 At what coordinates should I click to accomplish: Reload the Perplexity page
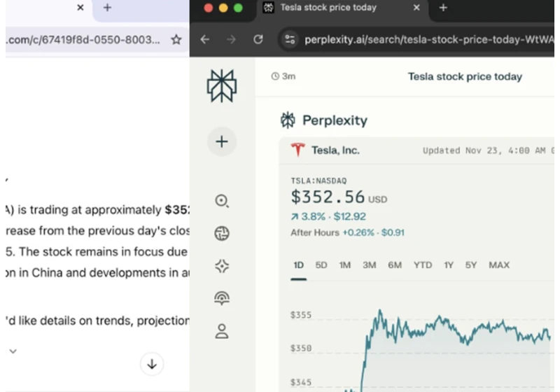tap(258, 39)
